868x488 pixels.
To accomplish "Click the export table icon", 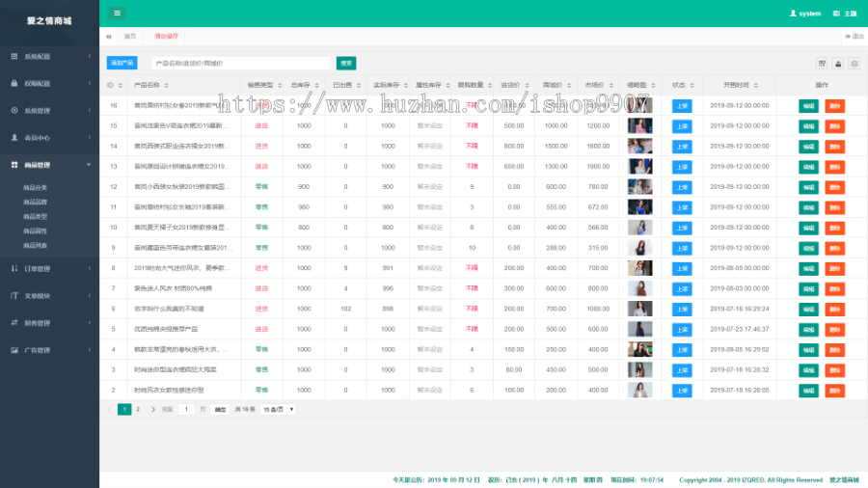I will click(x=838, y=63).
